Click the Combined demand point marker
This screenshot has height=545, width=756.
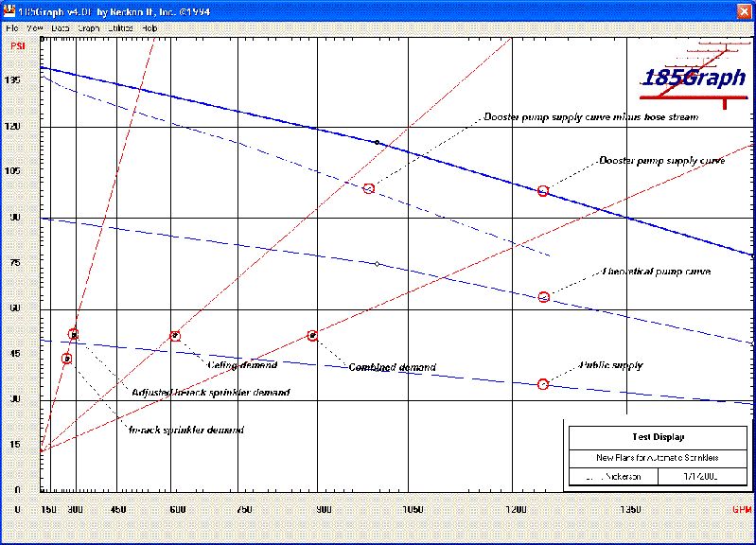(312, 336)
